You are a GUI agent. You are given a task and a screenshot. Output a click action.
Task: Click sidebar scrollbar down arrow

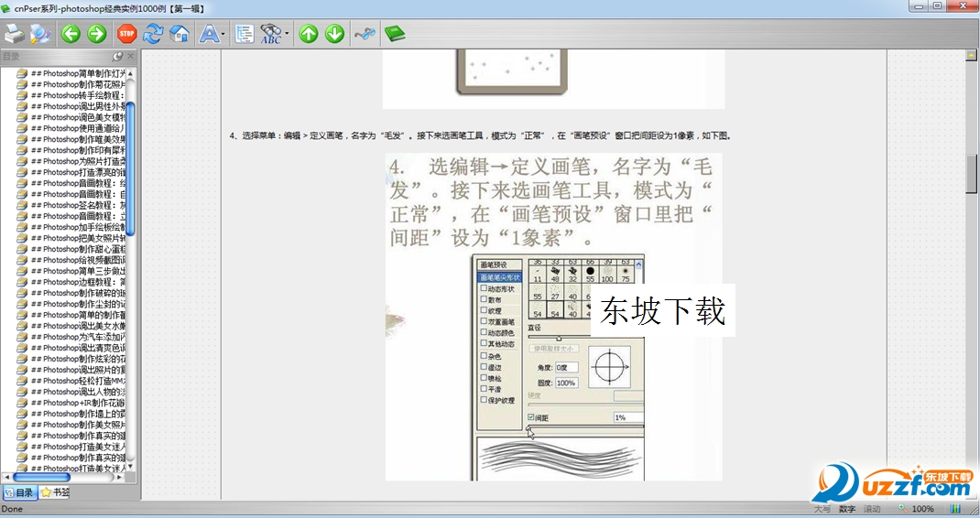[x=131, y=466]
